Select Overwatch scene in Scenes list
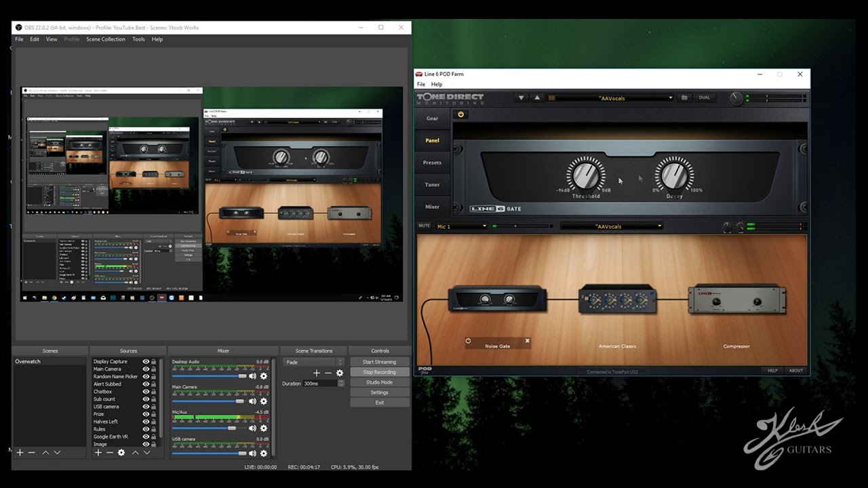This screenshot has width=868, height=488. [x=50, y=362]
